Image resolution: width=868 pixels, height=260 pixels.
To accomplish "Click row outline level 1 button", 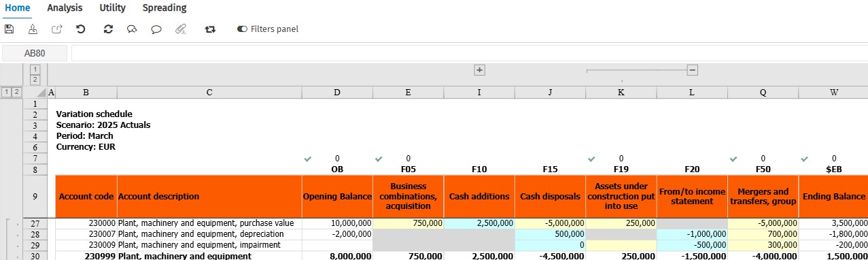I will tap(6, 92).
